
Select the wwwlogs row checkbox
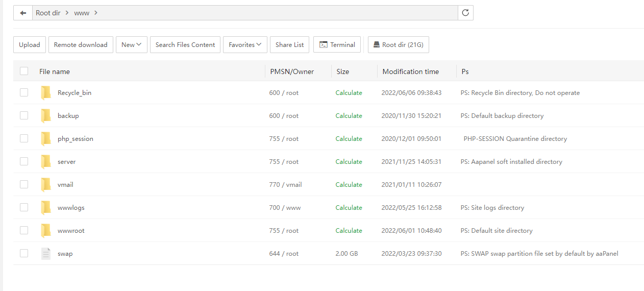24,207
